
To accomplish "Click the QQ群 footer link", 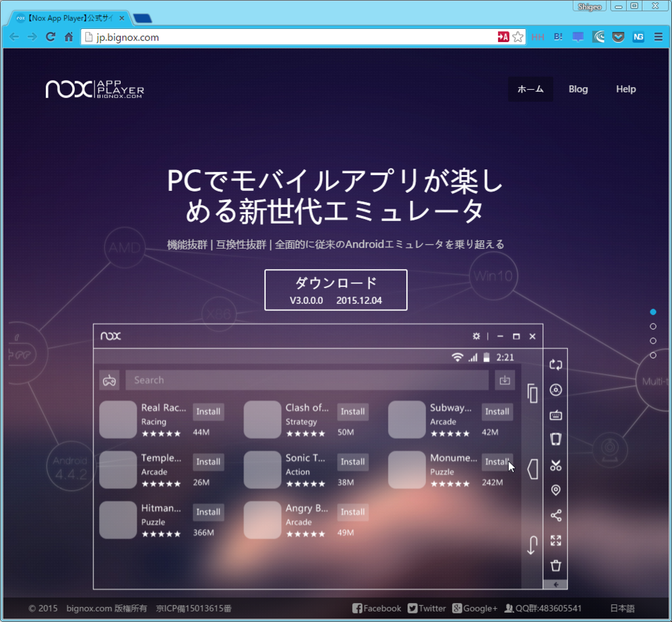I will (543, 608).
